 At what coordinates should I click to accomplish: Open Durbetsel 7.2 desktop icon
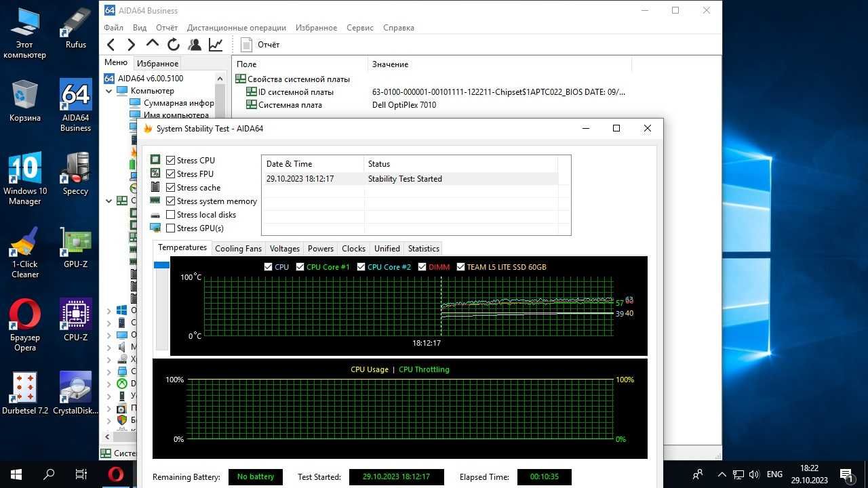click(25, 394)
